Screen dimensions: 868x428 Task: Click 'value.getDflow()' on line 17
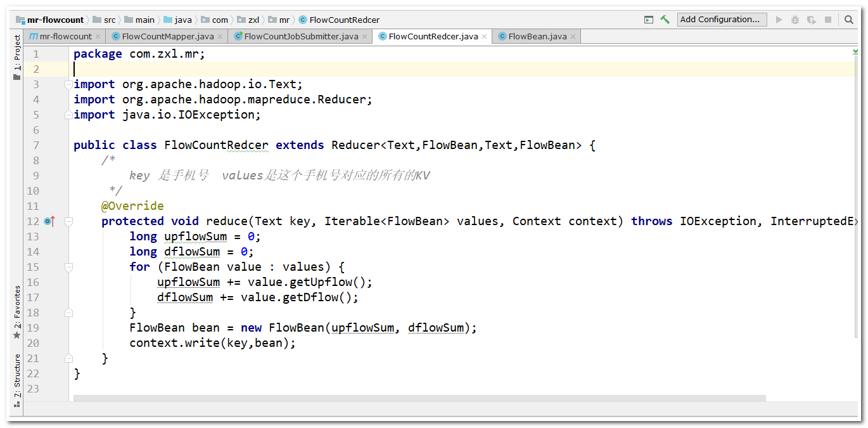click(x=296, y=297)
